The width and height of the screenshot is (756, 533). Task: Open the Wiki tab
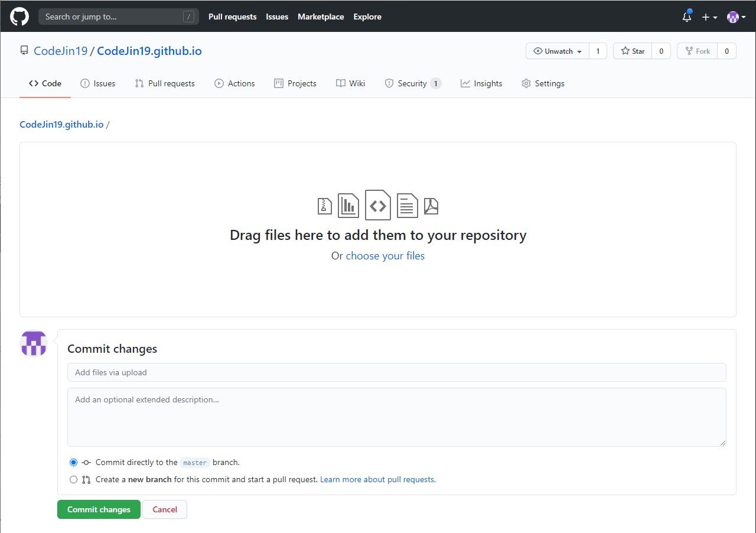click(x=351, y=83)
